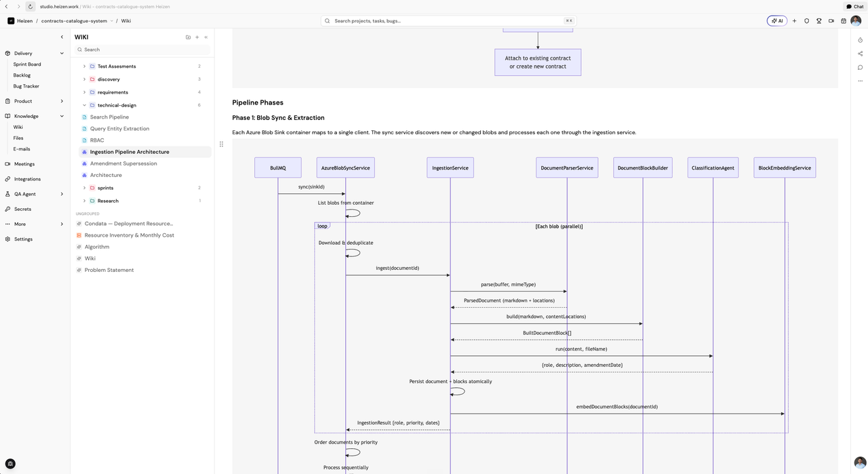Click the Wiki breadcrumb link
The width and height of the screenshot is (868, 474).
(126, 21)
